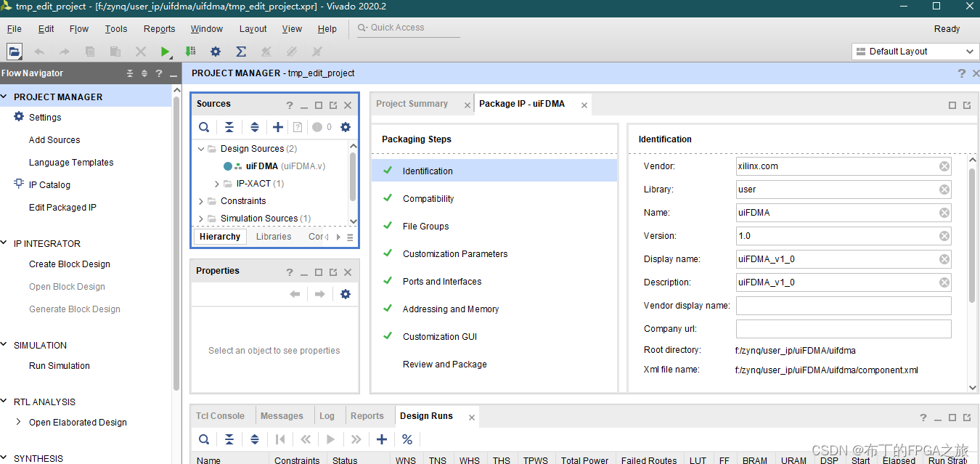Open Settings from the main toolbar gear
The height and width of the screenshot is (464, 980).
click(216, 52)
